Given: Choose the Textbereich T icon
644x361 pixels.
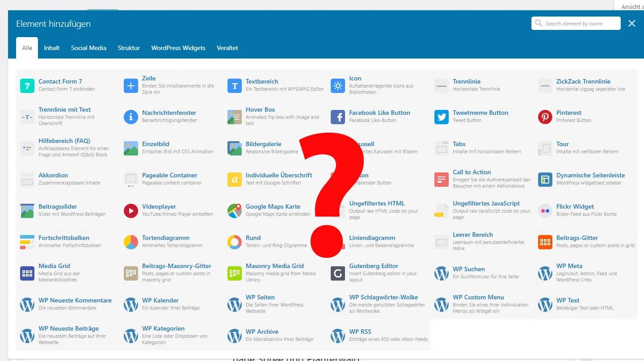Looking at the screenshot, I should click(235, 85).
